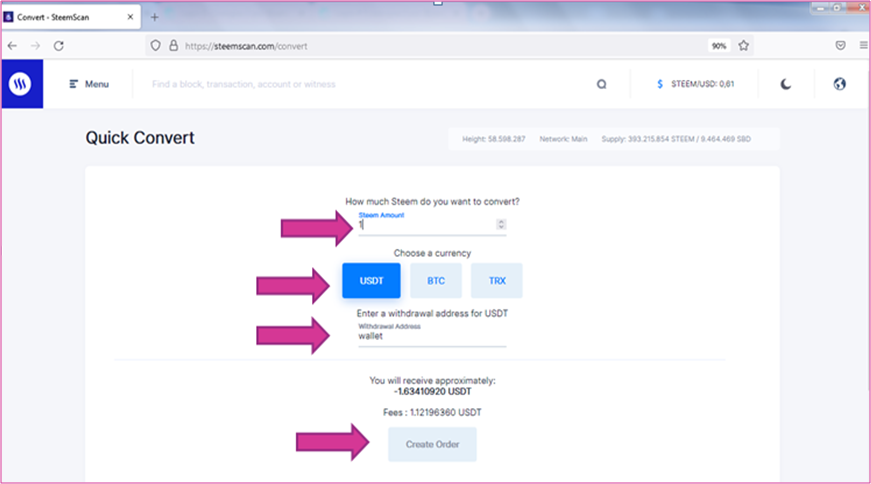This screenshot has width=871, height=484.
Task: Open a new tab with plus icon
Action: (x=154, y=17)
